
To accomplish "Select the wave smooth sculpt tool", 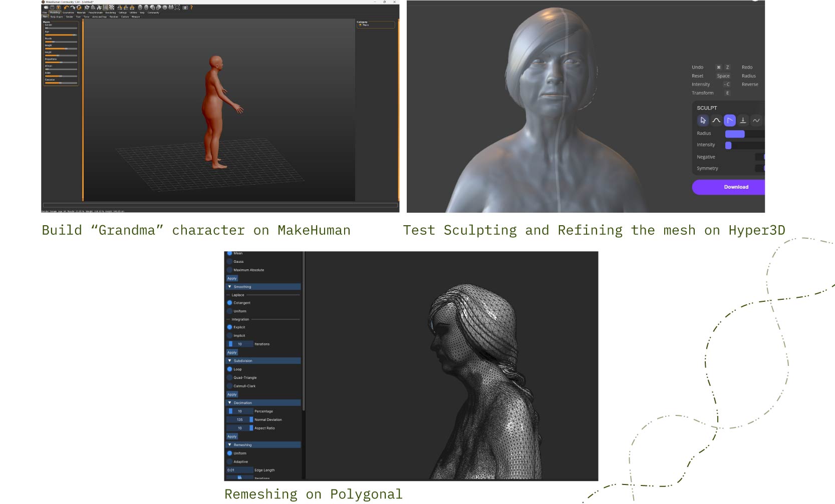I will [x=756, y=120].
